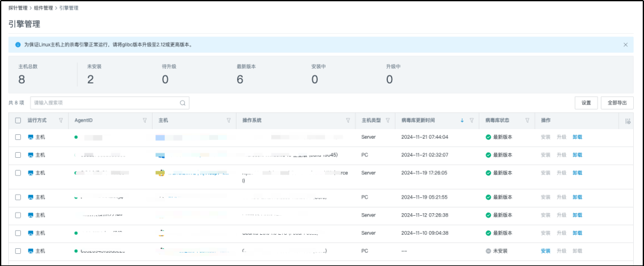Open filter dropdown for 主机 column

point(228,120)
